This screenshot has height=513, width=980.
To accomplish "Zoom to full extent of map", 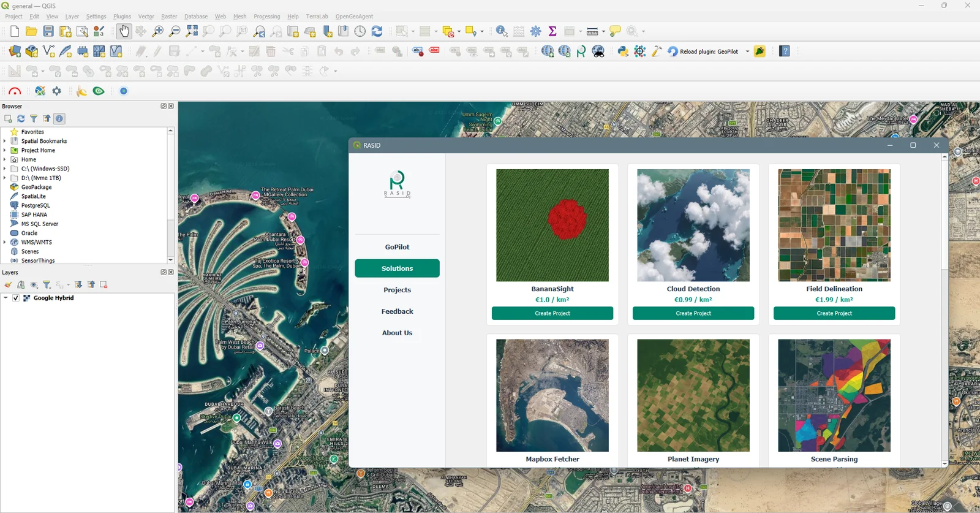I will 192,31.
